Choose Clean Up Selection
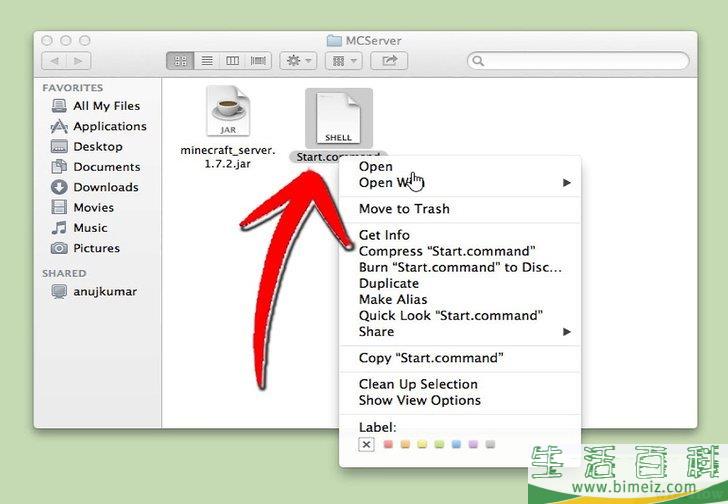The height and width of the screenshot is (504, 728). point(418,384)
